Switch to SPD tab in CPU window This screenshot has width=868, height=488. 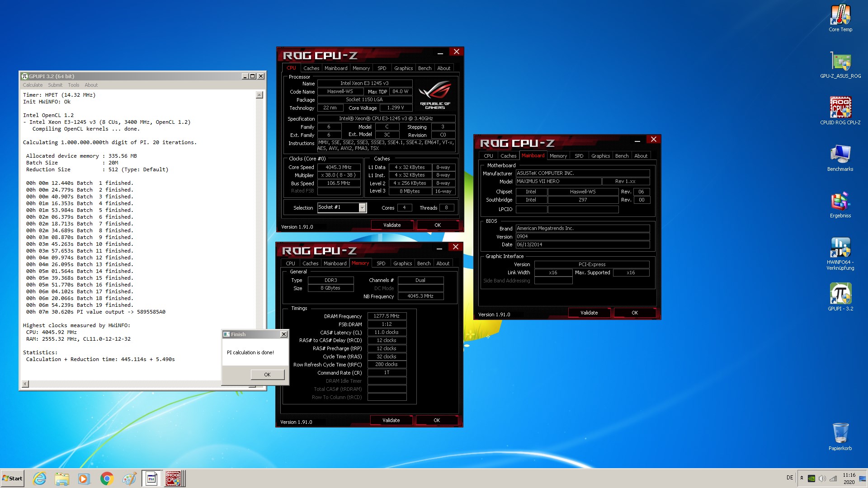pos(382,68)
